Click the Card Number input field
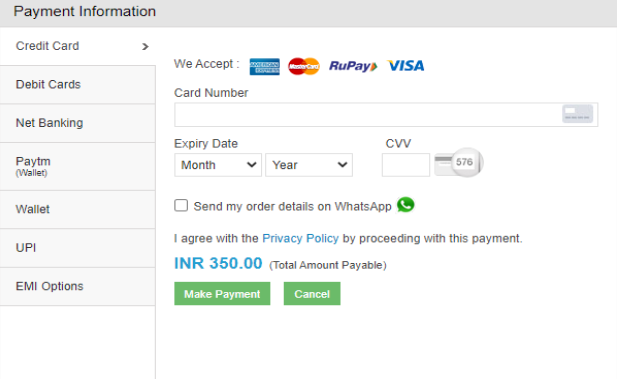 (386, 115)
